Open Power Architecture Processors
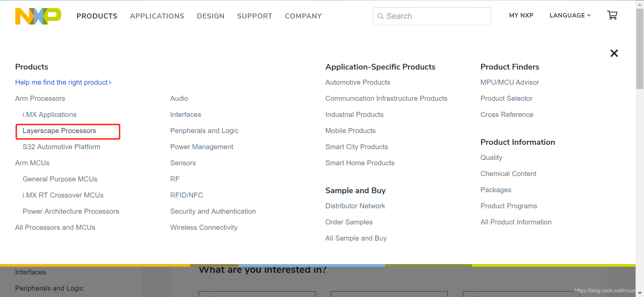This screenshot has width=644, height=297. point(71,211)
